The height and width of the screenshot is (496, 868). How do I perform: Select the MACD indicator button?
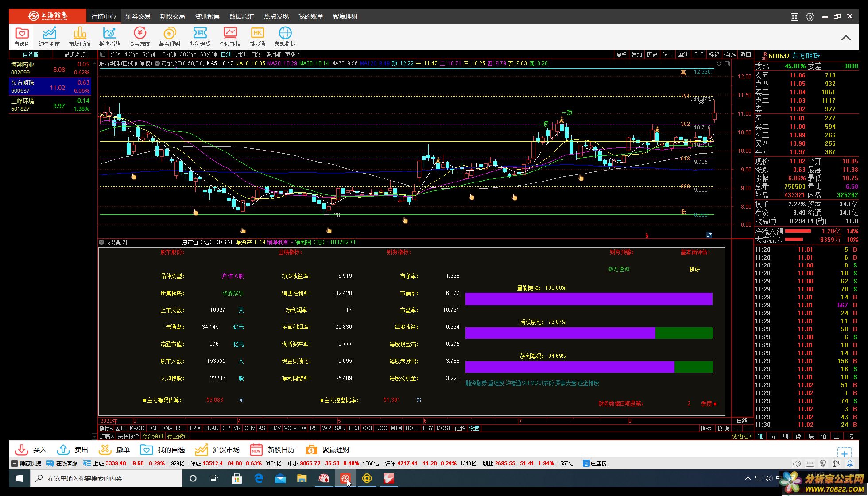(x=137, y=428)
